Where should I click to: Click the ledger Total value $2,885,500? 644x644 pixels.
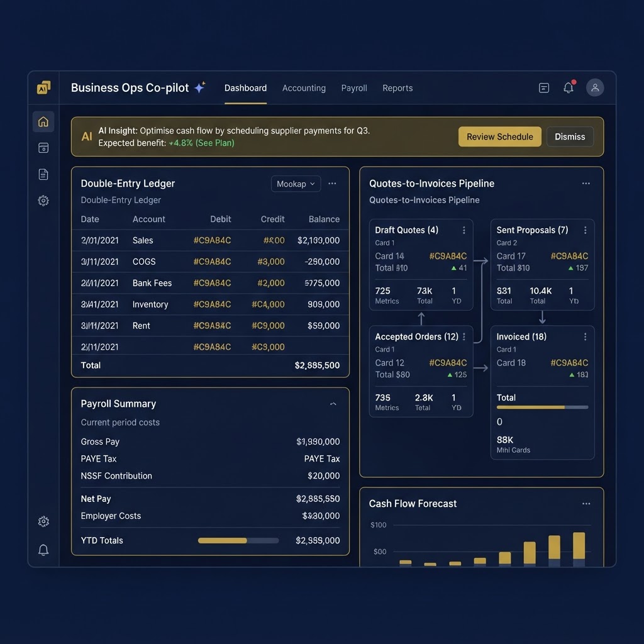tap(317, 365)
